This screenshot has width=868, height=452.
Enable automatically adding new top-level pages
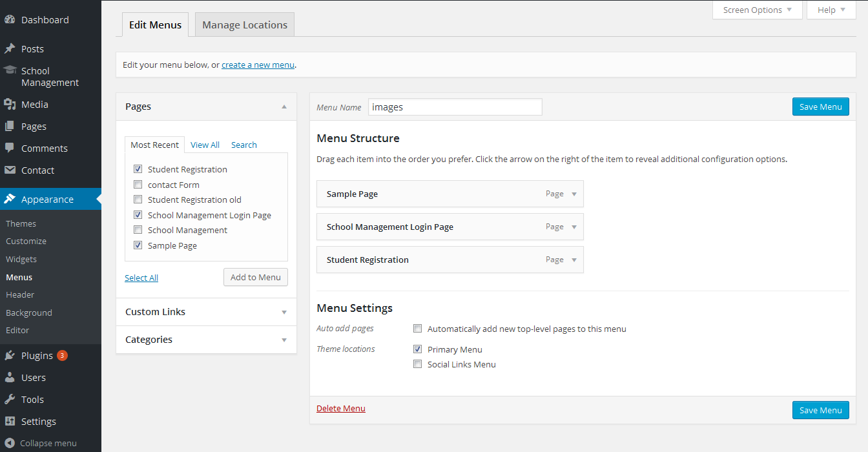(x=417, y=328)
